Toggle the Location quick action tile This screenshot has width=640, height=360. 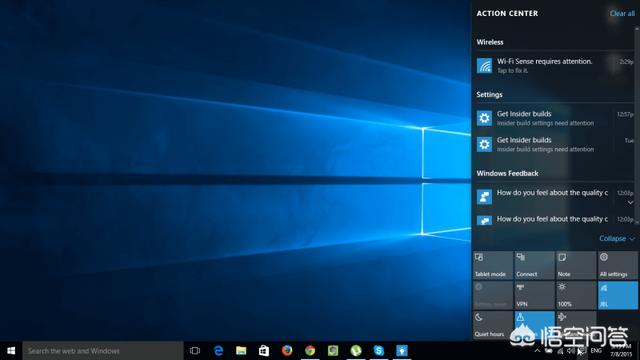point(534,325)
